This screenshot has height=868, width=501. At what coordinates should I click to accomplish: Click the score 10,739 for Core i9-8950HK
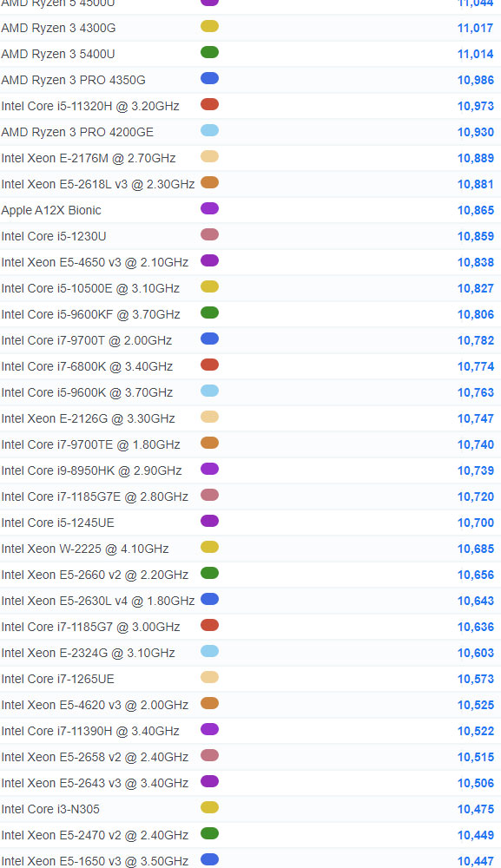pos(476,470)
